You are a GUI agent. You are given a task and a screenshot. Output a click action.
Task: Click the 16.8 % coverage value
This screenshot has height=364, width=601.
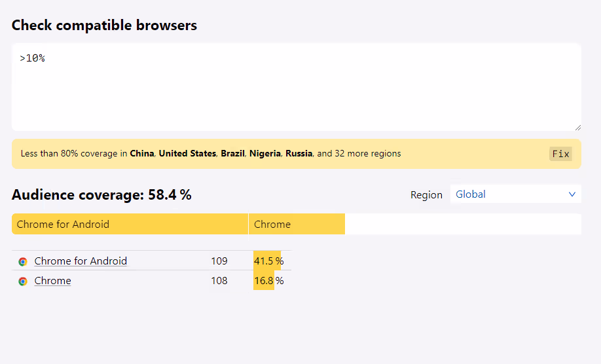(268, 281)
